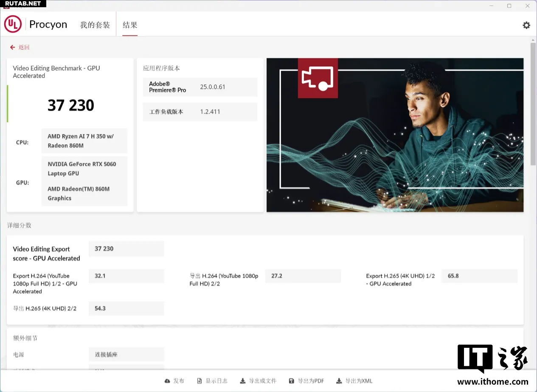Go back via the 返回 link

coord(24,48)
